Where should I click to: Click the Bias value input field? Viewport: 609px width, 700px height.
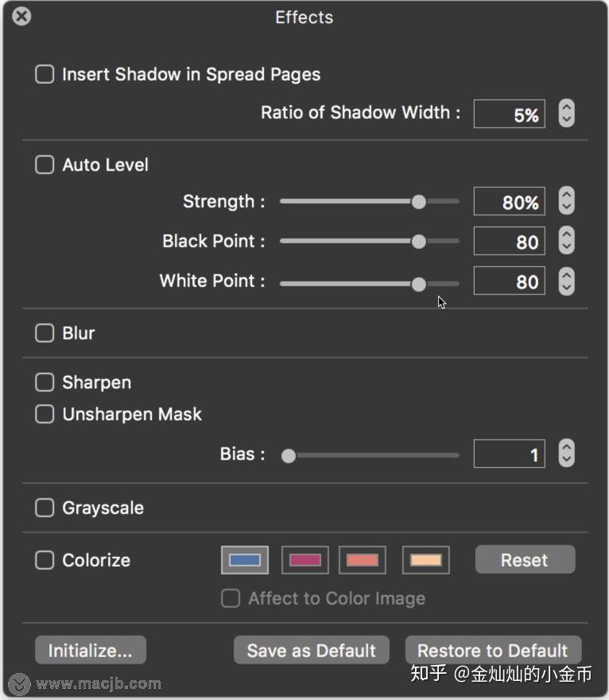(x=510, y=454)
